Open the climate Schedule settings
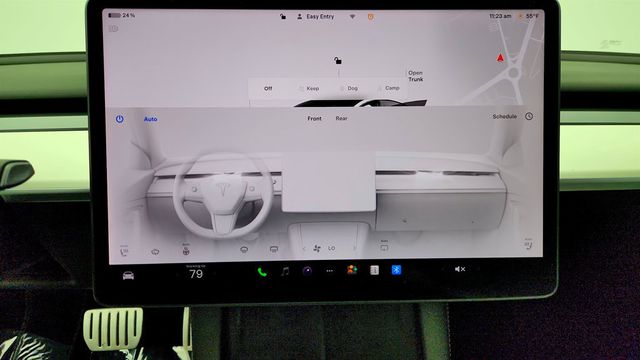The width and height of the screenshot is (640, 360). click(504, 117)
